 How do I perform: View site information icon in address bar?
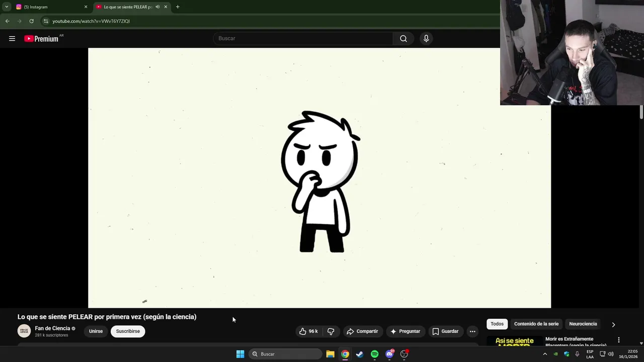click(x=46, y=21)
